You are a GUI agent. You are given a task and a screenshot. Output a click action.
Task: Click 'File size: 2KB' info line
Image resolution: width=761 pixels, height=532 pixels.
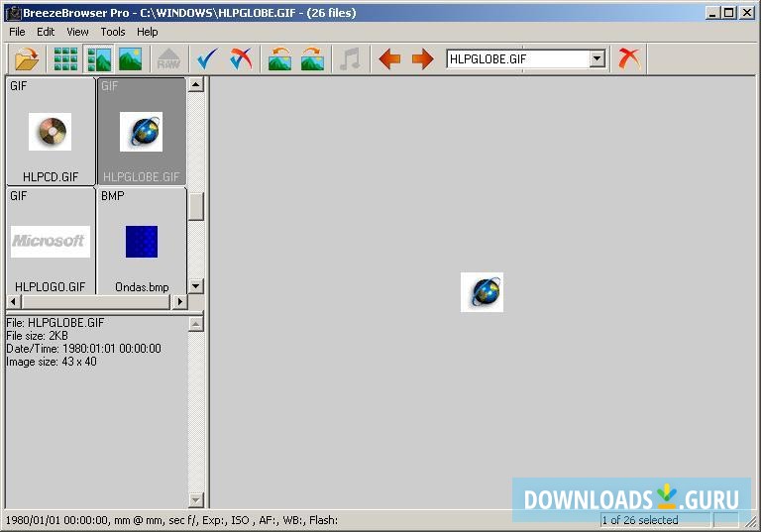click(x=37, y=336)
